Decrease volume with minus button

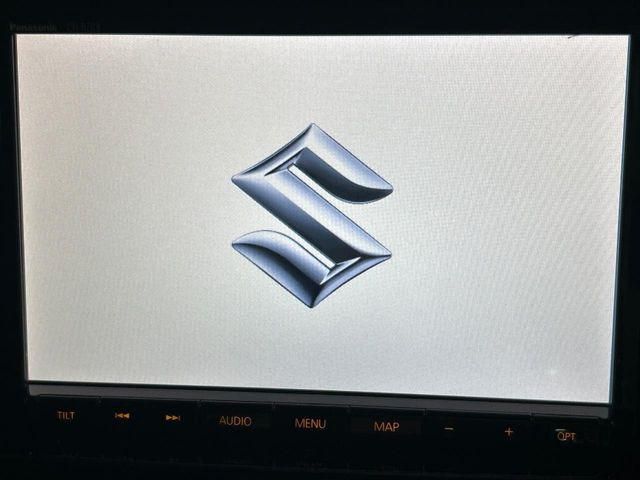pos(449,429)
